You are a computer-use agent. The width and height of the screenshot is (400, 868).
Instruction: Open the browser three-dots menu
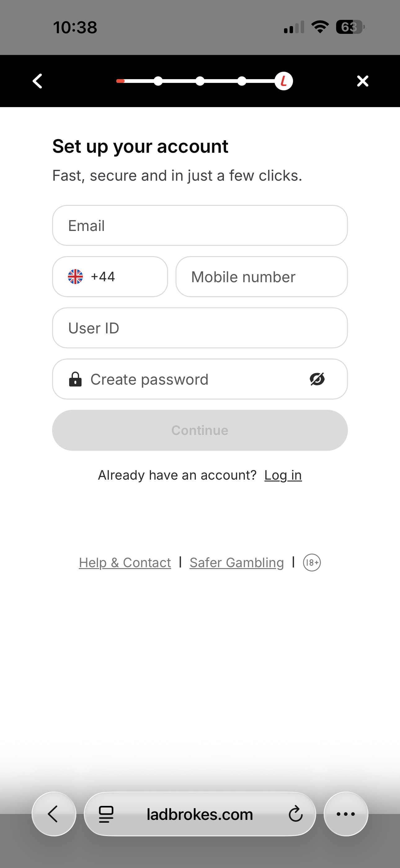click(346, 814)
